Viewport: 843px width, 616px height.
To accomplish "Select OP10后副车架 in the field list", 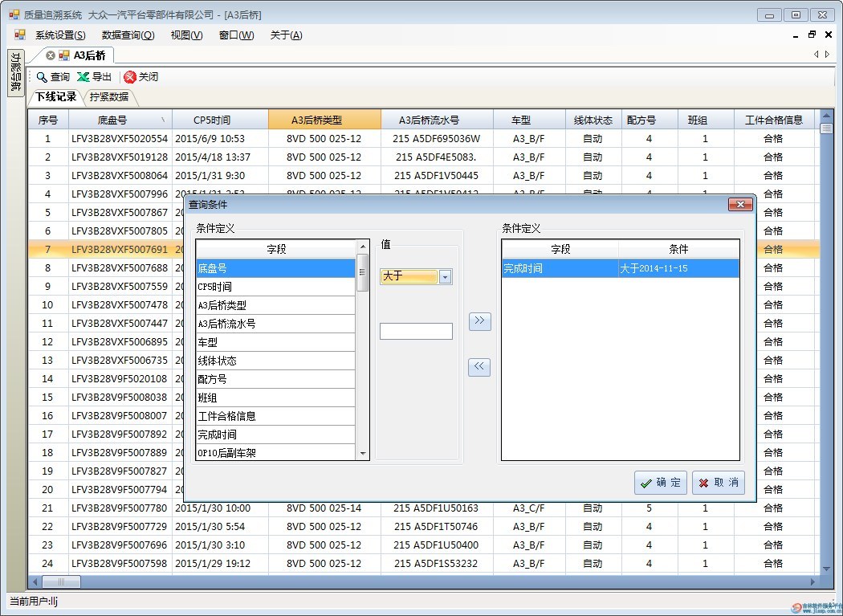I will coord(275,452).
